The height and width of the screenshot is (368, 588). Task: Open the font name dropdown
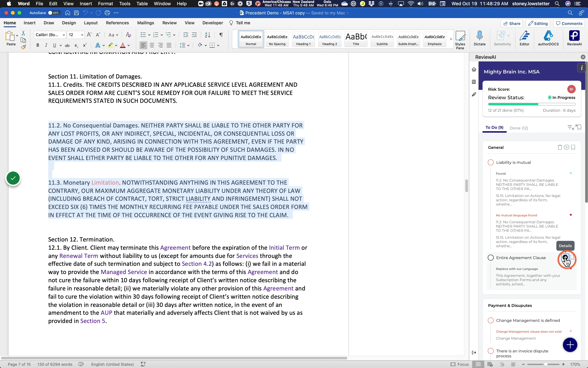click(64, 35)
